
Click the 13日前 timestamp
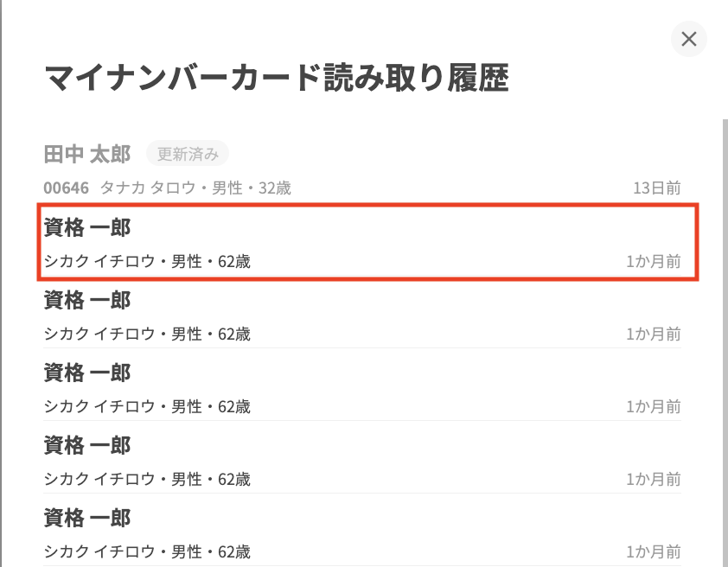[656, 188]
